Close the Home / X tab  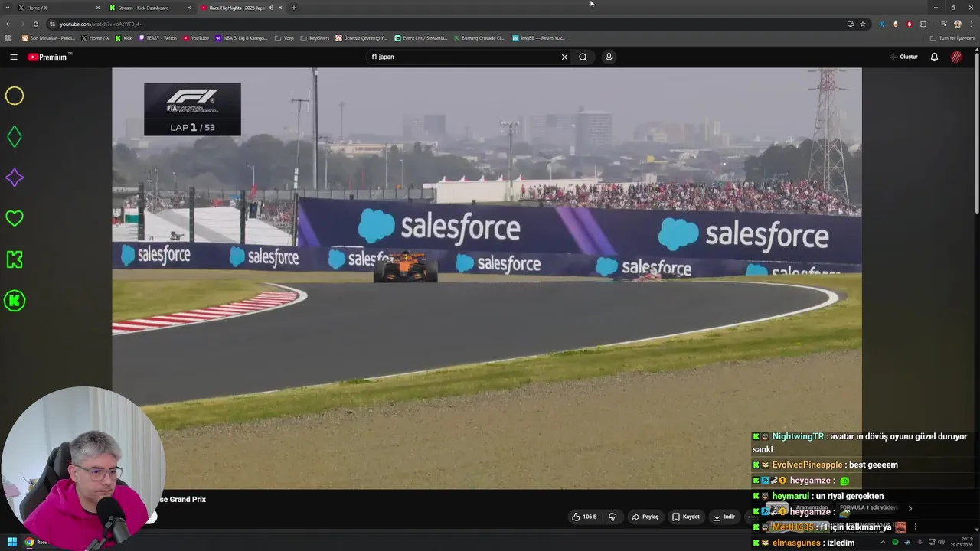pos(98,8)
